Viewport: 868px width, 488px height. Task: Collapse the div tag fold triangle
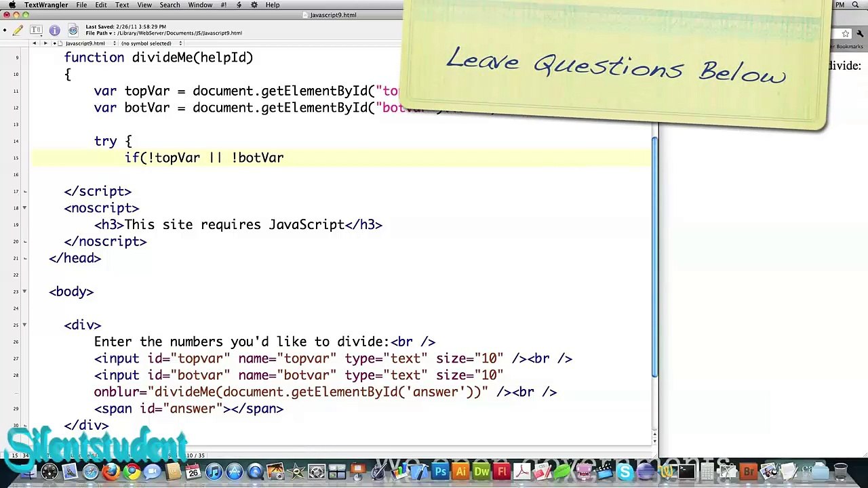pos(24,325)
